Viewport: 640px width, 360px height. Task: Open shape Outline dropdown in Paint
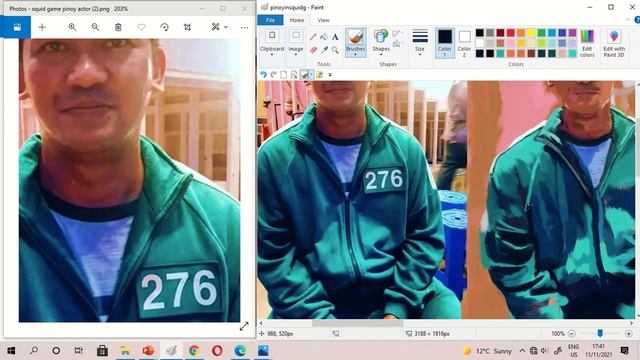(x=397, y=34)
